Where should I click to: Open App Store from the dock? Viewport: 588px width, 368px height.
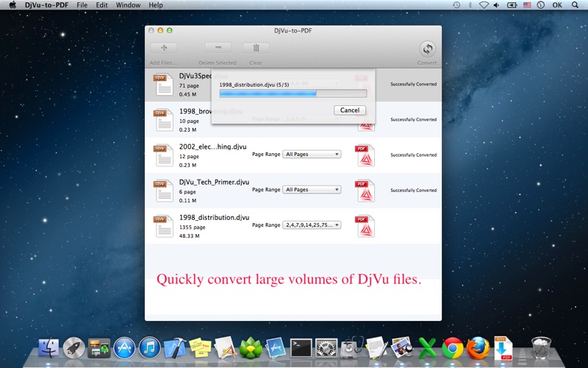pos(124,347)
